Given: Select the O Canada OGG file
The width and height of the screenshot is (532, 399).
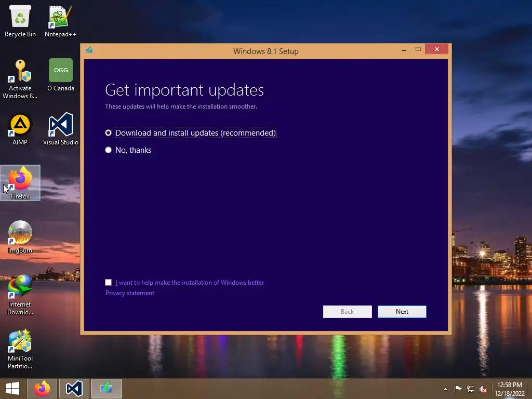Looking at the screenshot, I should click(x=61, y=75).
